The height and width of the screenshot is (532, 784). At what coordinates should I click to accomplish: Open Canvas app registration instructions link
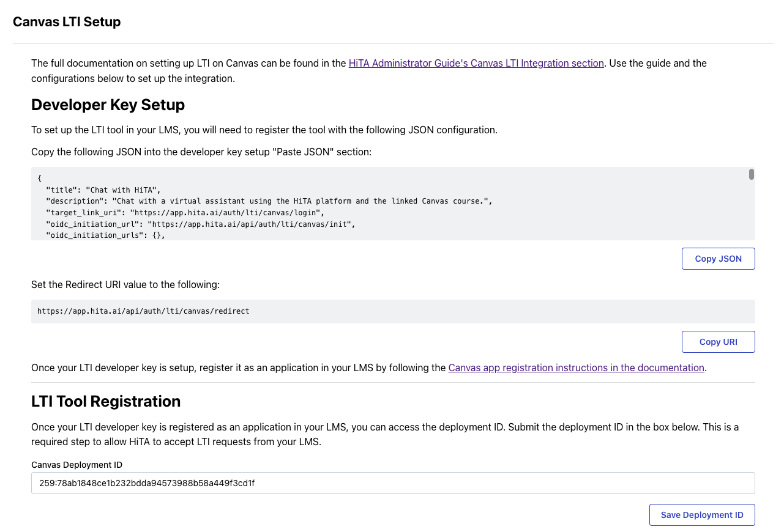(x=576, y=368)
